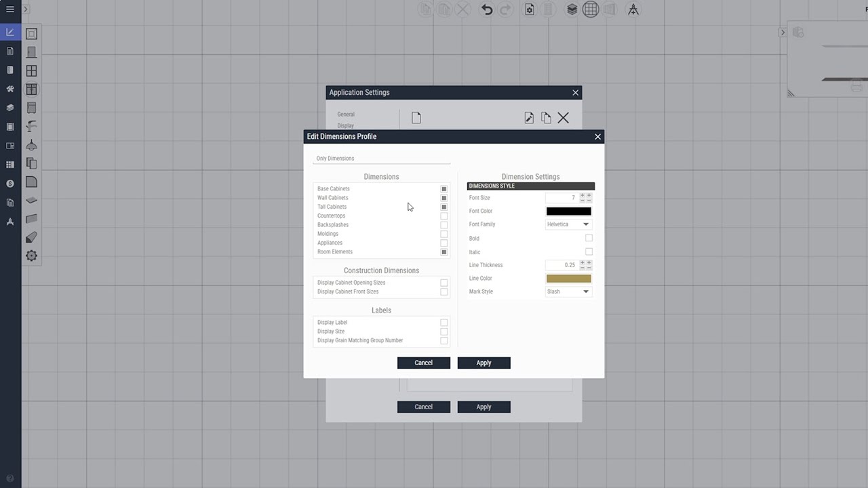Click the compass measure tool in top toolbar

[x=633, y=9]
